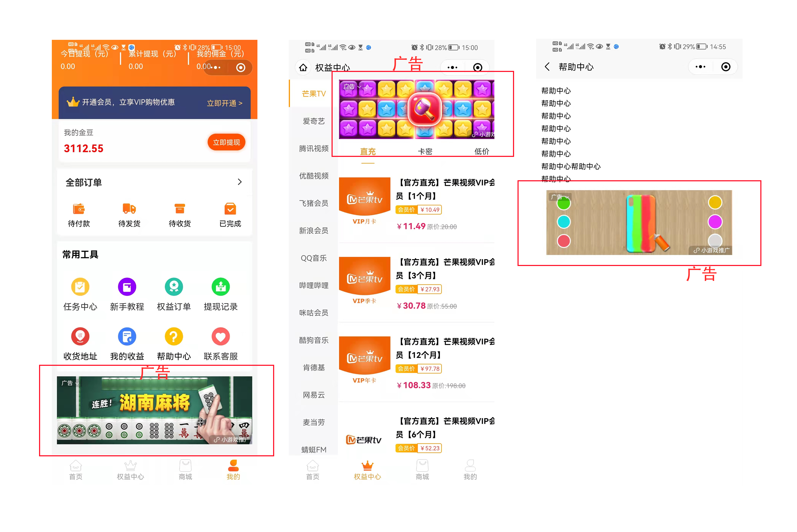This screenshot has height=532, width=797.
Task: Switch to 商城 tab on profile screen
Action: click(185, 470)
